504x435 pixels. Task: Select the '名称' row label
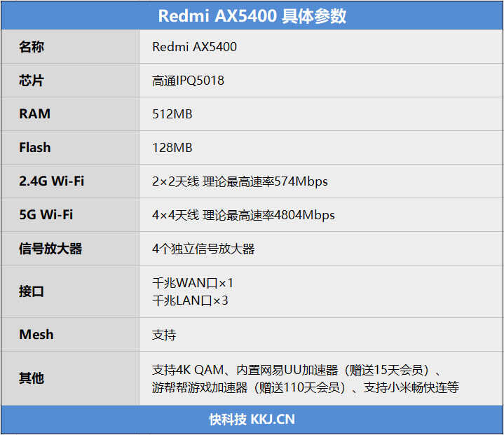pos(32,47)
